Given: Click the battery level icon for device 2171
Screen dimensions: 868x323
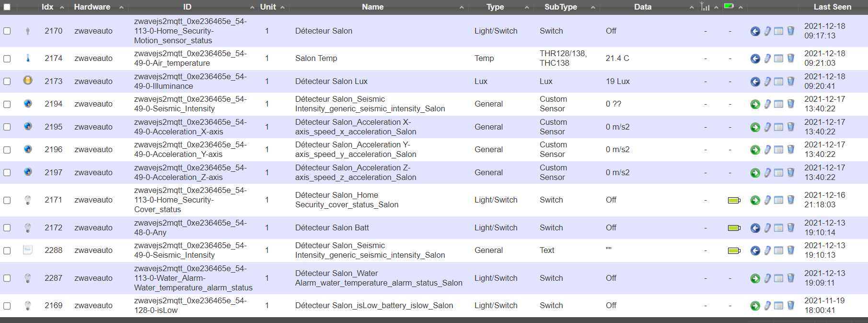Looking at the screenshot, I should 734,200.
